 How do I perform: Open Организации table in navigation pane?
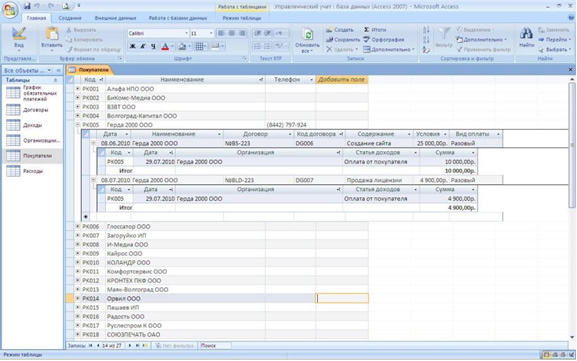point(32,141)
